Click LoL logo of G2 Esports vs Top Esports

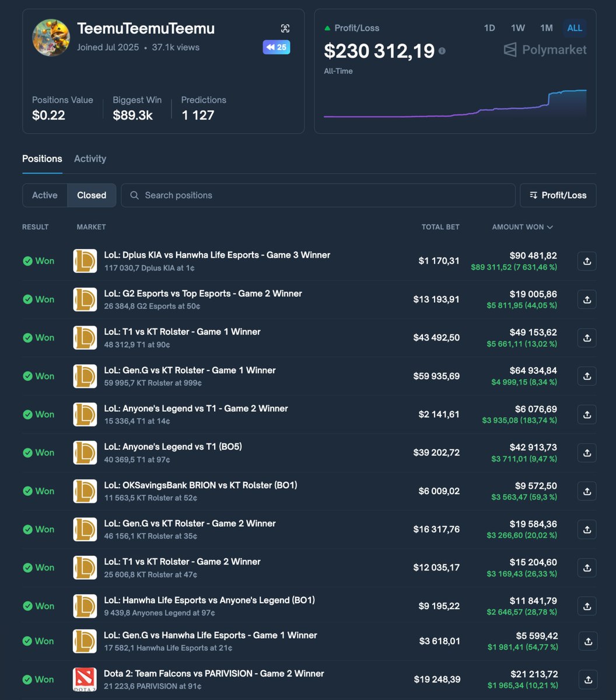click(85, 299)
